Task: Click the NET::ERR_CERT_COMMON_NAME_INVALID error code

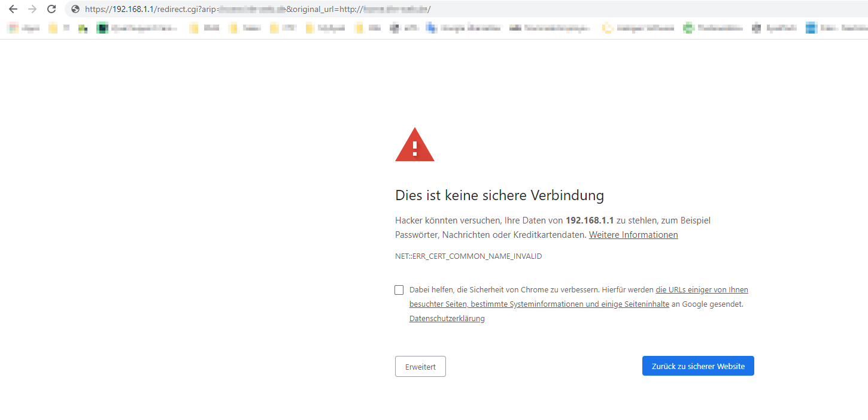Action: 468,256
